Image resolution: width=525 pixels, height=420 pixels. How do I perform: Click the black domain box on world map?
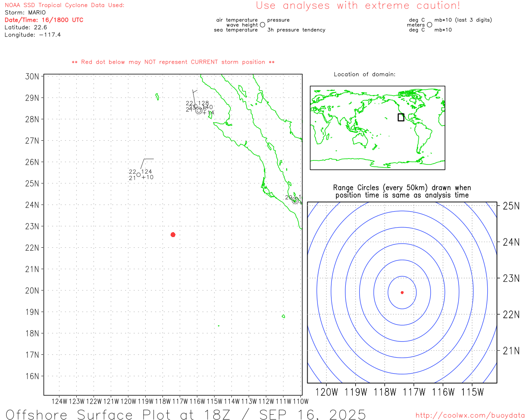point(401,117)
